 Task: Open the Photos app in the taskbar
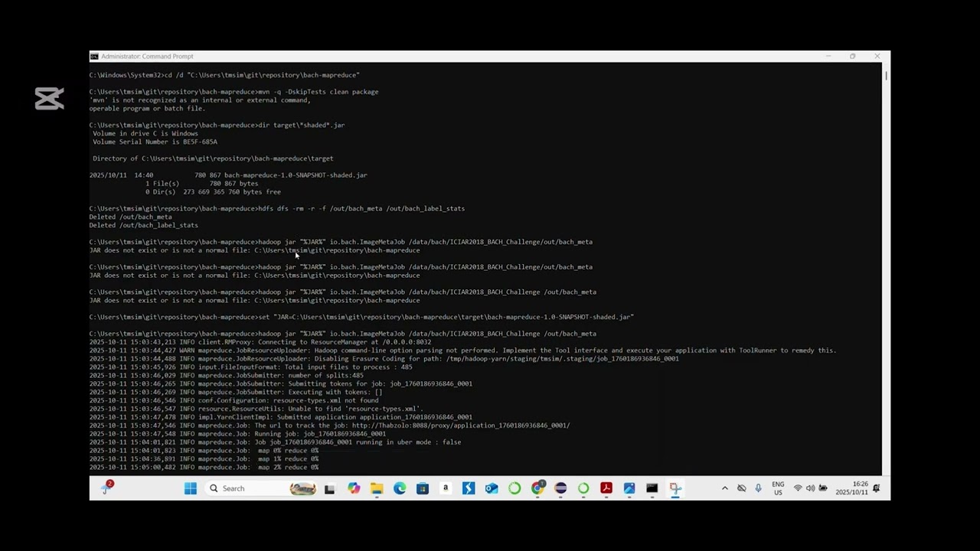(x=629, y=488)
